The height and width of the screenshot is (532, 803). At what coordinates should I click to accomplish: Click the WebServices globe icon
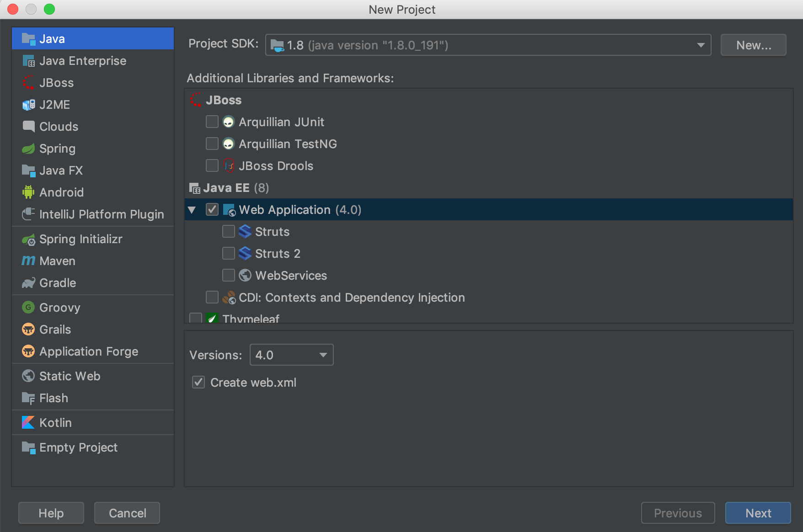pos(245,276)
